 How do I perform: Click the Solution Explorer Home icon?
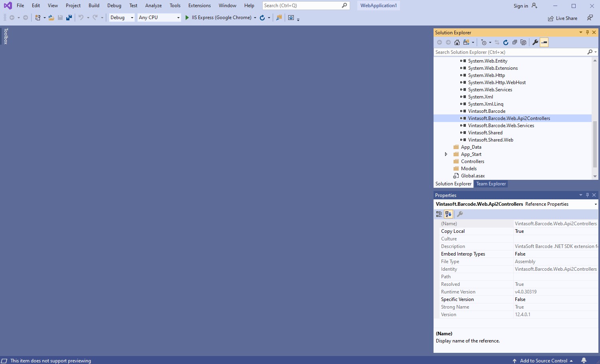point(457,42)
